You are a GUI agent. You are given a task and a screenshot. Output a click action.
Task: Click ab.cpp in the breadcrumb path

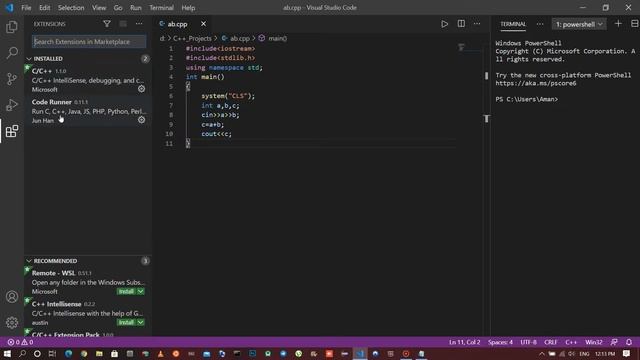pos(240,38)
